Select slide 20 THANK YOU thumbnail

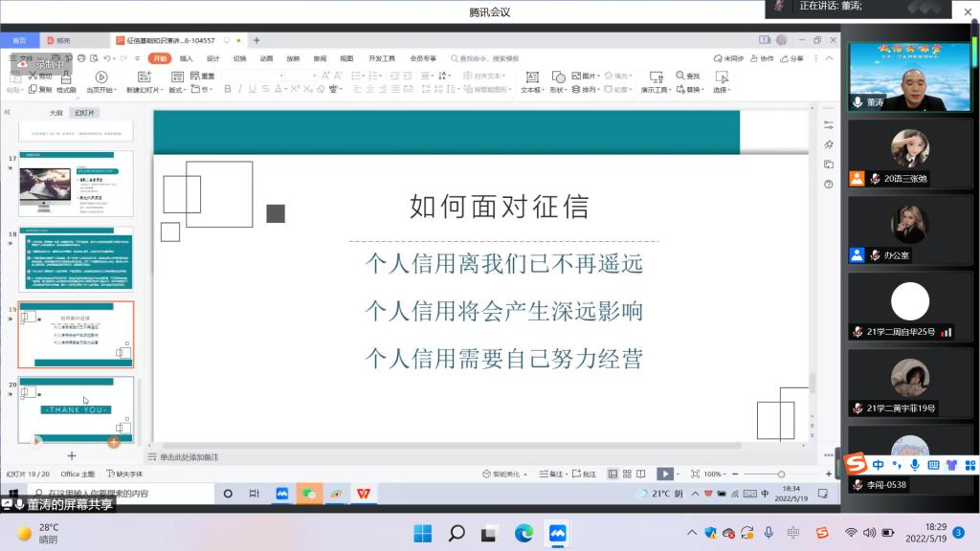coord(76,409)
